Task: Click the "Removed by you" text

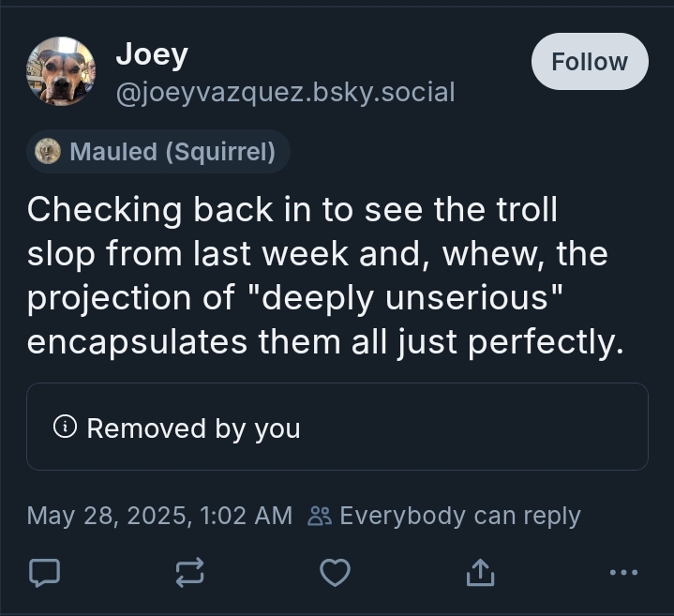Action: (193, 428)
